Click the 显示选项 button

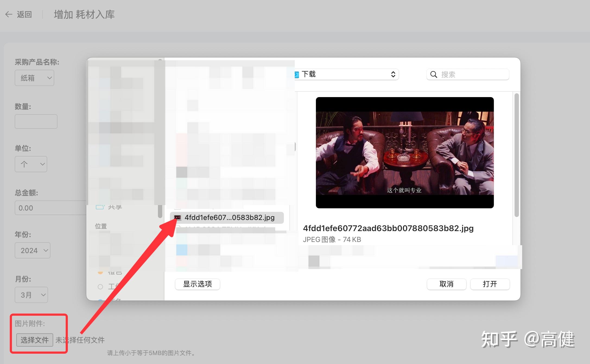click(x=197, y=284)
